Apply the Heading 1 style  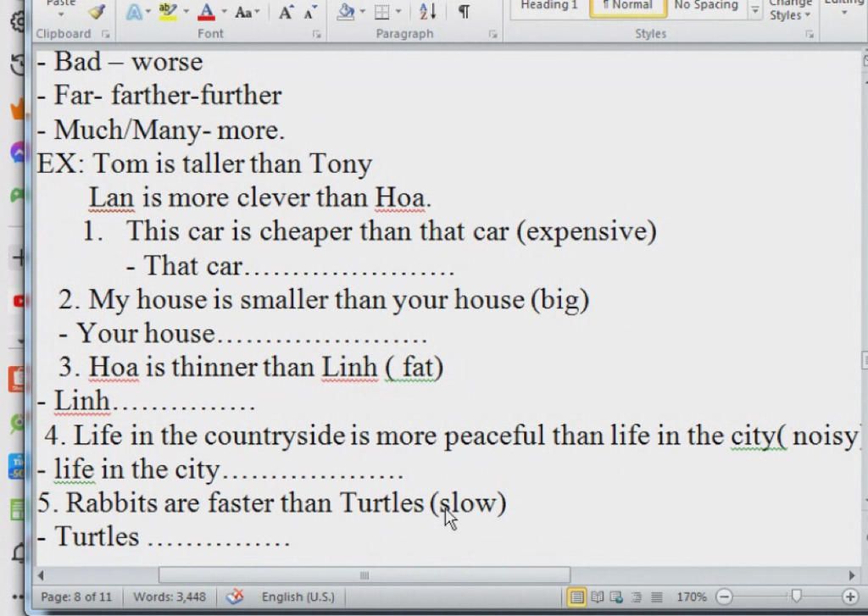click(548, 6)
